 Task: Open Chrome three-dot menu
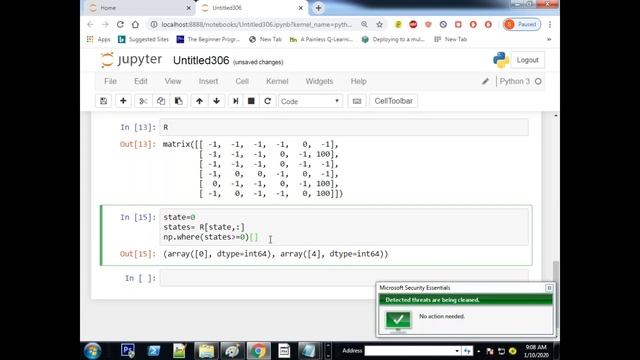pyautogui.click(x=550, y=24)
